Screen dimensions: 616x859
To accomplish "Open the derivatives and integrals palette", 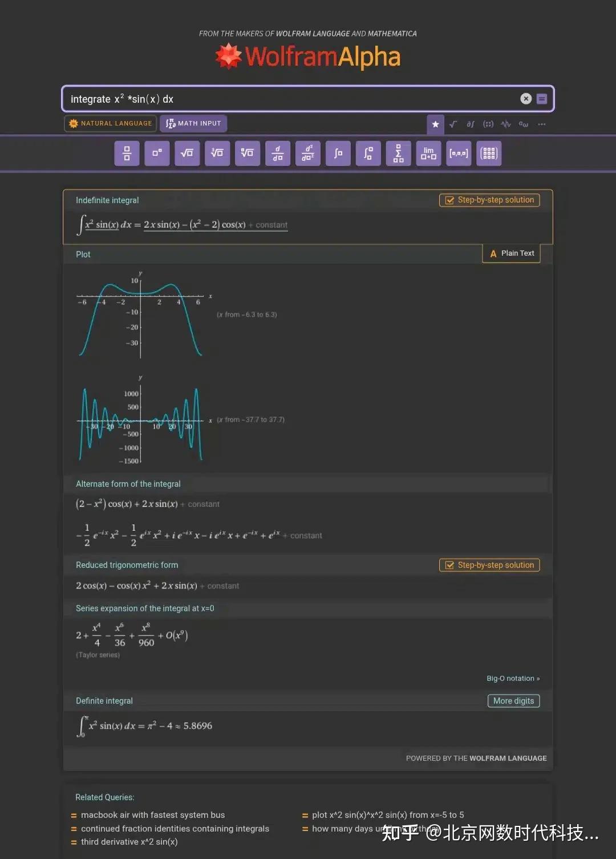I will click(x=470, y=124).
